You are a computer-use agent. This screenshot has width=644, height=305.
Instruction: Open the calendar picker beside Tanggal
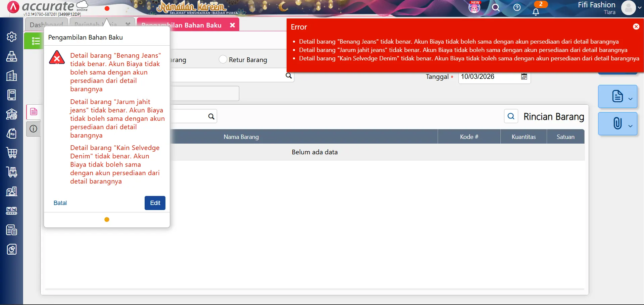pos(524,77)
